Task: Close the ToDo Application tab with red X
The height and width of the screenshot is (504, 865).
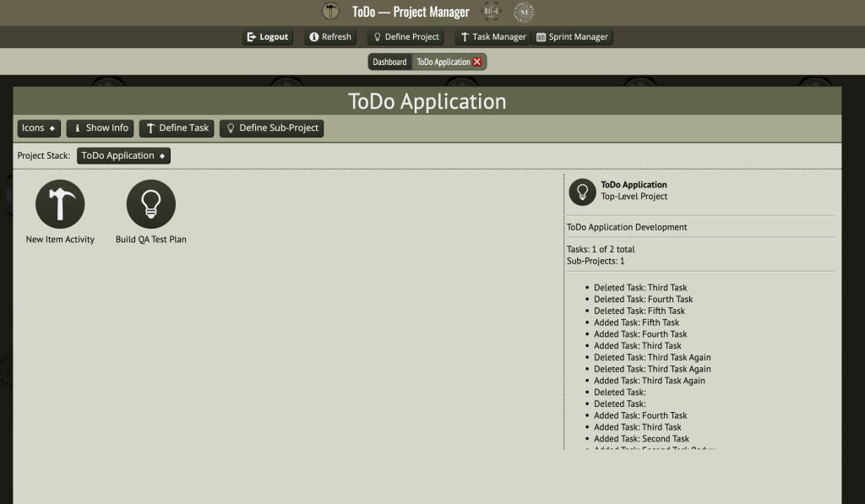Action: 477,62
